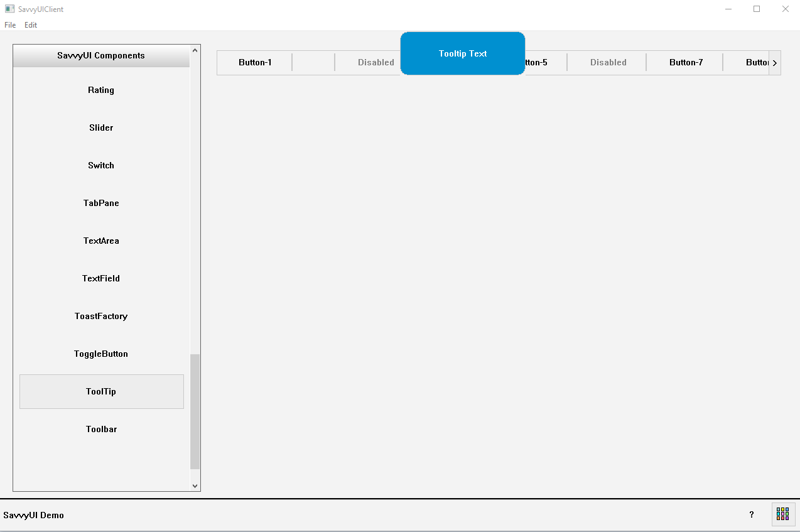This screenshot has height=532, width=800.
Task: Click the question mark help icon
Action: (752, 514)
